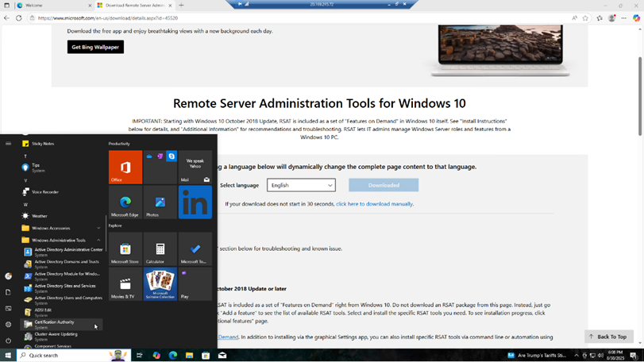Open Active Directory Users and Computers

tap(67, 298)
